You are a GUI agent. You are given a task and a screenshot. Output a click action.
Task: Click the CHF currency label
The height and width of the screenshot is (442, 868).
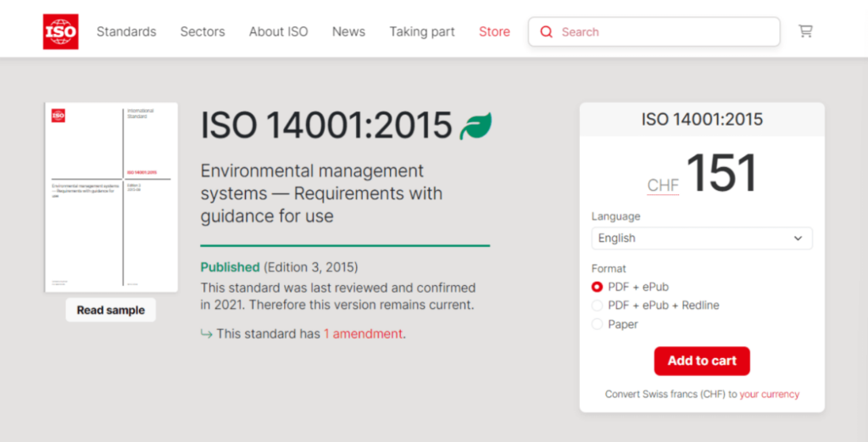pos(663,185)
